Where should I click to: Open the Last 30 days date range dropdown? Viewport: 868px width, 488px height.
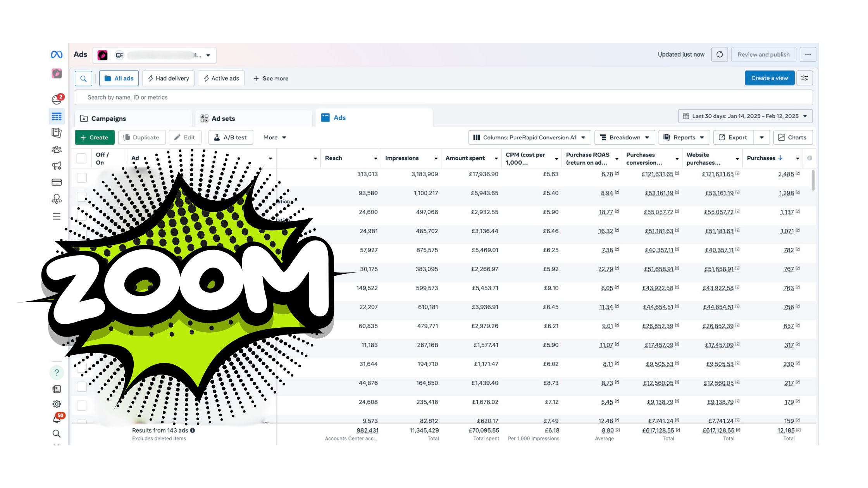pyautogui.click(x=745, y=116)
